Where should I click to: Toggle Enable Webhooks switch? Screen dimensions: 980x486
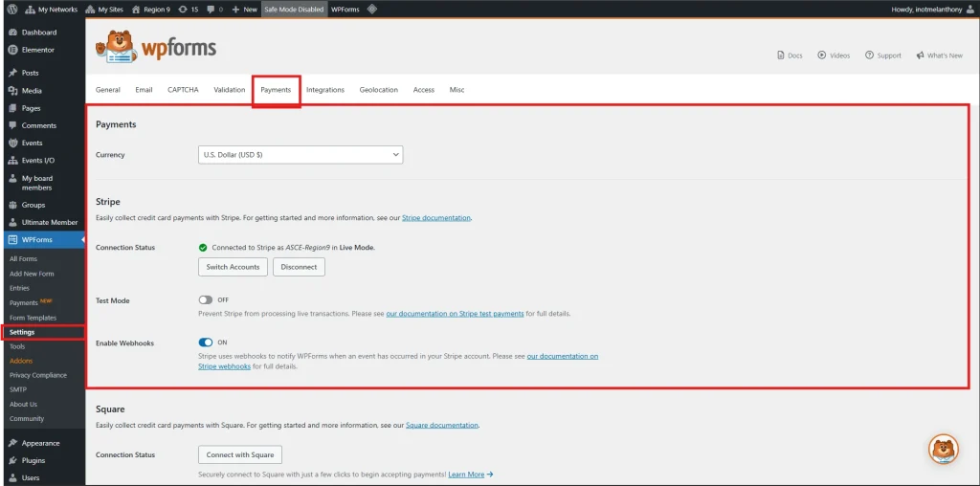[206, 342]
